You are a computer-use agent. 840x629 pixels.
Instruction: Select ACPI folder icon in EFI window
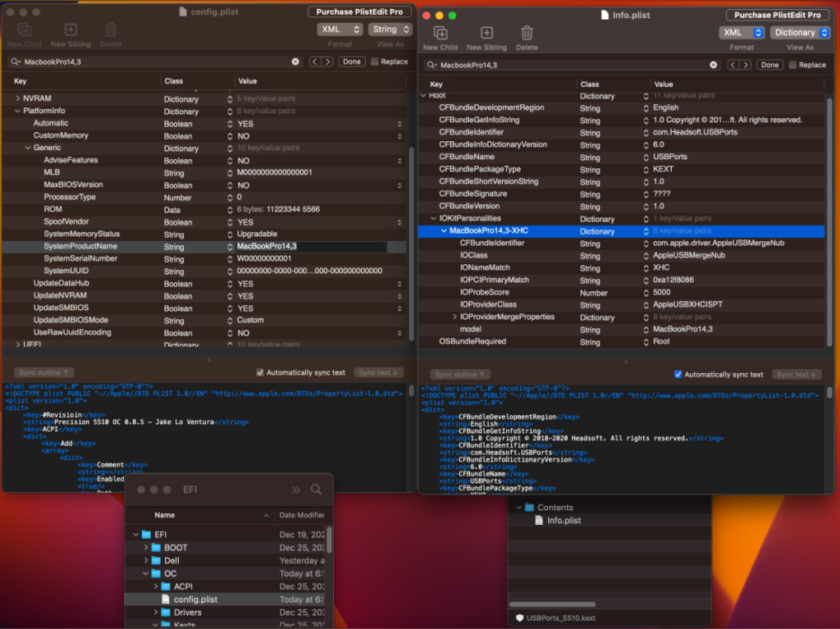tap(166, 586)
